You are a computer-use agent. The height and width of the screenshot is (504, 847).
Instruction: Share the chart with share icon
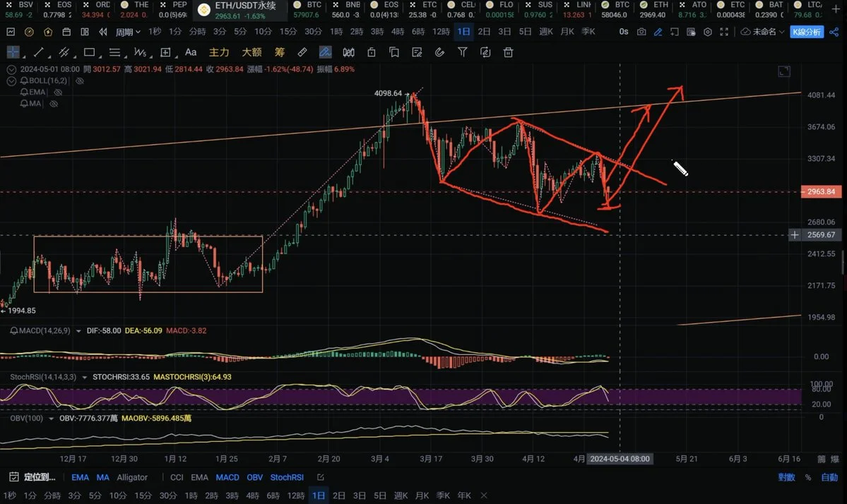click(834, 32)
